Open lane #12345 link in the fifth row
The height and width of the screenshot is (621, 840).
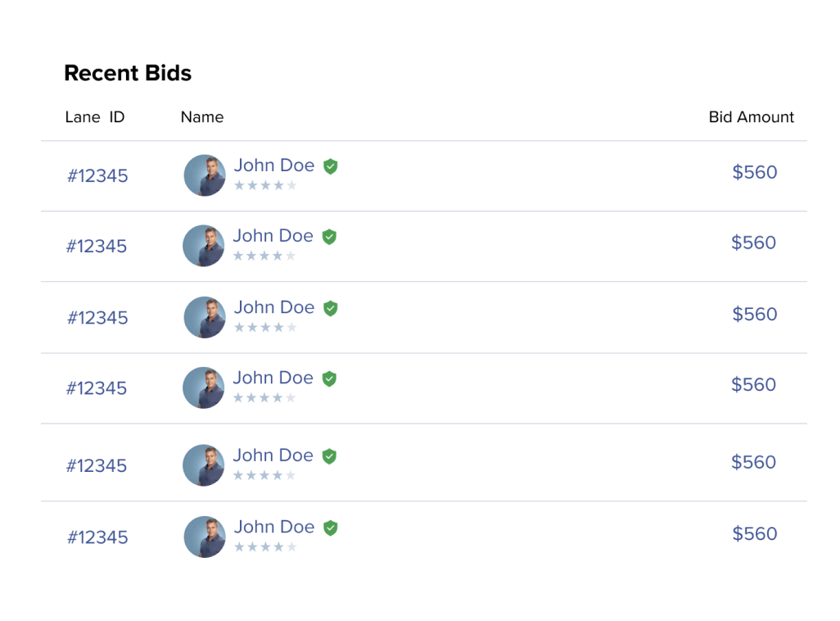97,465
